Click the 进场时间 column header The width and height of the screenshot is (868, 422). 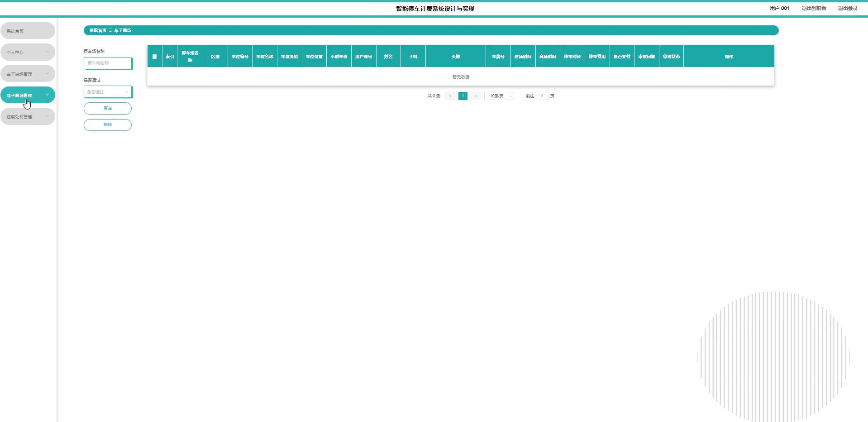523,57
